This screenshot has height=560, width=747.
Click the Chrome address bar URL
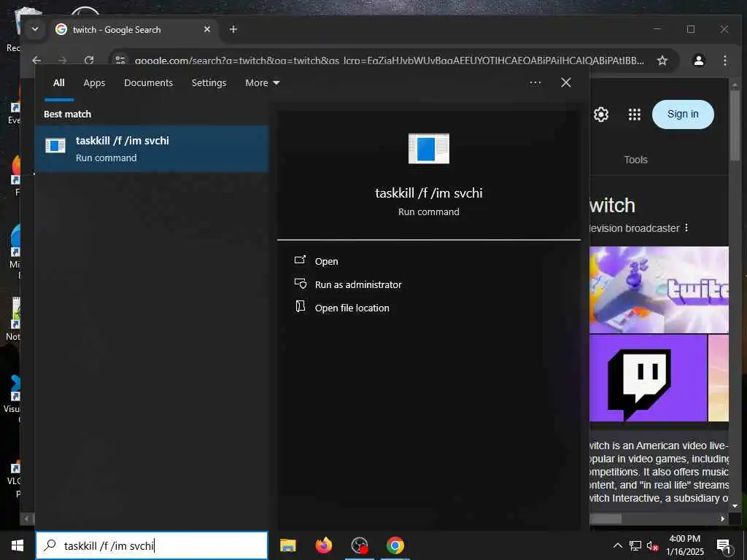[x=390, y=61]
